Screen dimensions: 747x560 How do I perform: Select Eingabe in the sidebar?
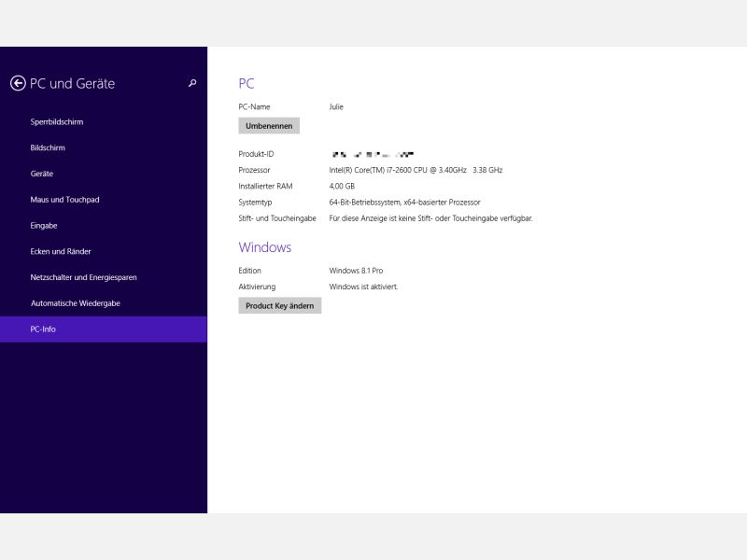(44, 226)
